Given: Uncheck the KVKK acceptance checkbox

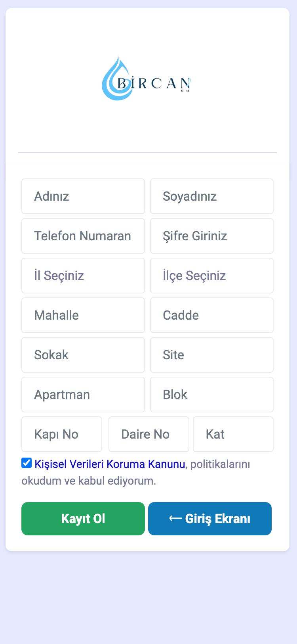Looking at the screenshot, I should tap(27, 463).
